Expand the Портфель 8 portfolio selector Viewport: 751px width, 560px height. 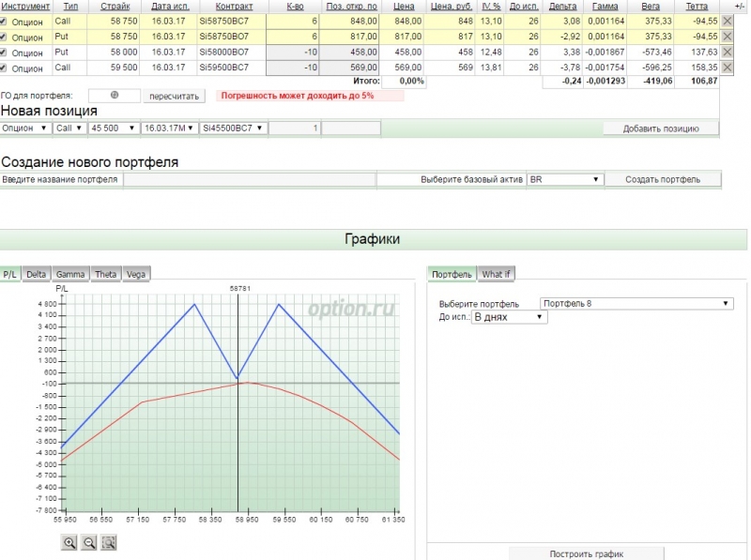(x=636, y=303)
